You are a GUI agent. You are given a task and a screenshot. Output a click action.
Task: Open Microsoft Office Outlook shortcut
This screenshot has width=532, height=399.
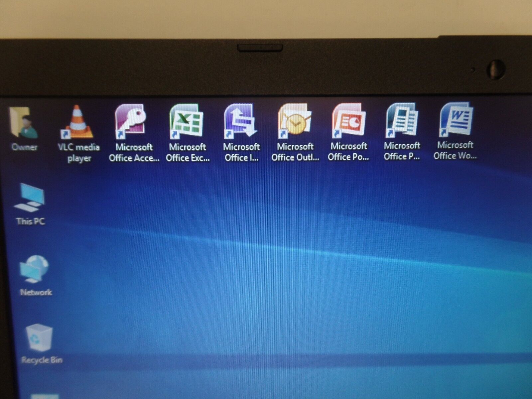pyautogui.click(x=295, y=121)
